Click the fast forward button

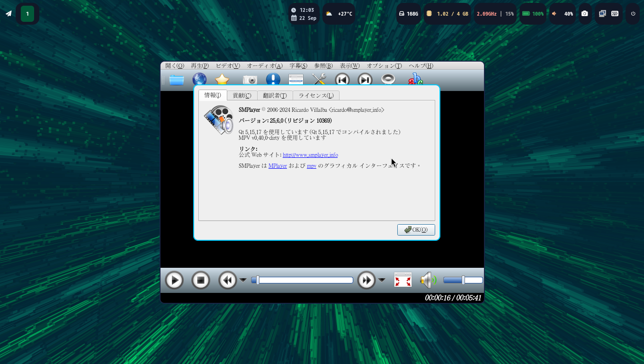click(x=367, y=280)
